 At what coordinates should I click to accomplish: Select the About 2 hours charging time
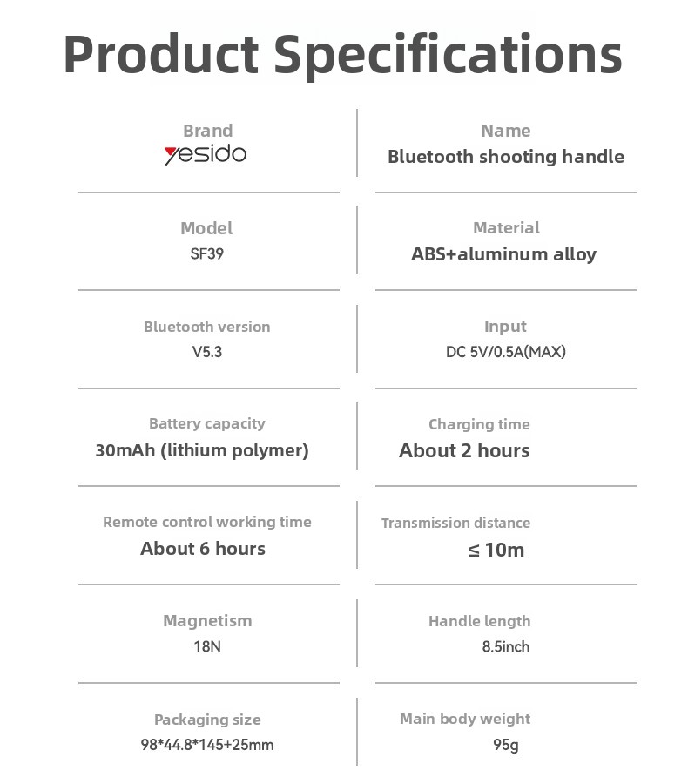coord(464,451)
